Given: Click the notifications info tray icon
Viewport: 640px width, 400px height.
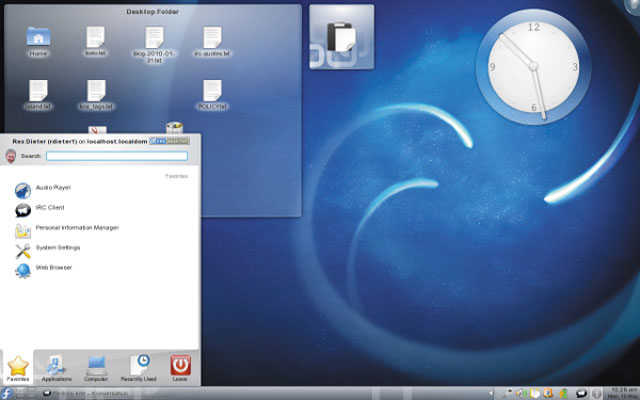Looking at the screenshot, I should click(x=596, y=393).
